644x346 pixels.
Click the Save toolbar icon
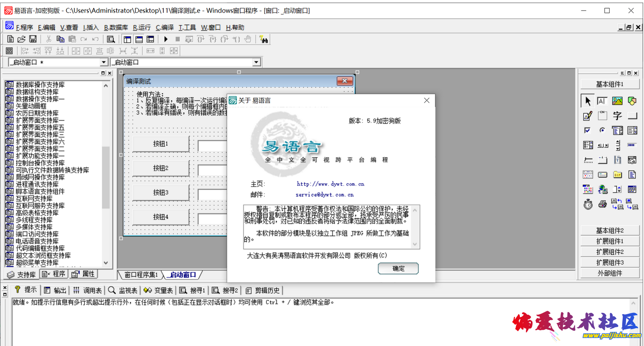pos(32,39)
